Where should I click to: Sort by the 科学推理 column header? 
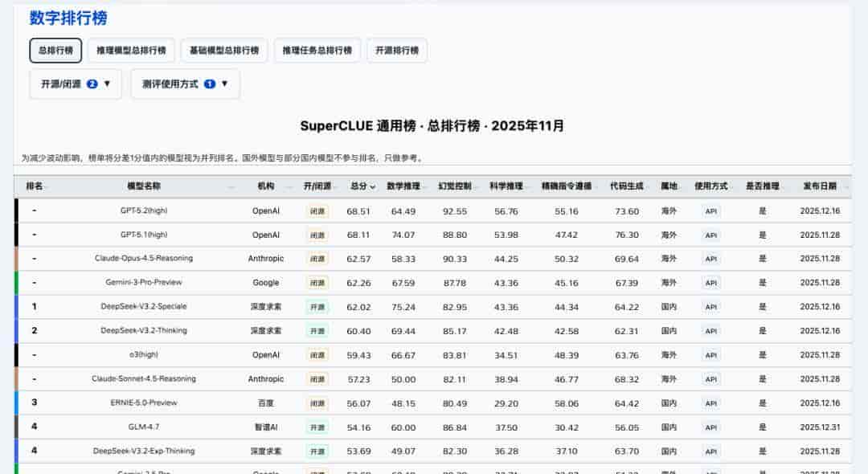click(x=506, y=186)
